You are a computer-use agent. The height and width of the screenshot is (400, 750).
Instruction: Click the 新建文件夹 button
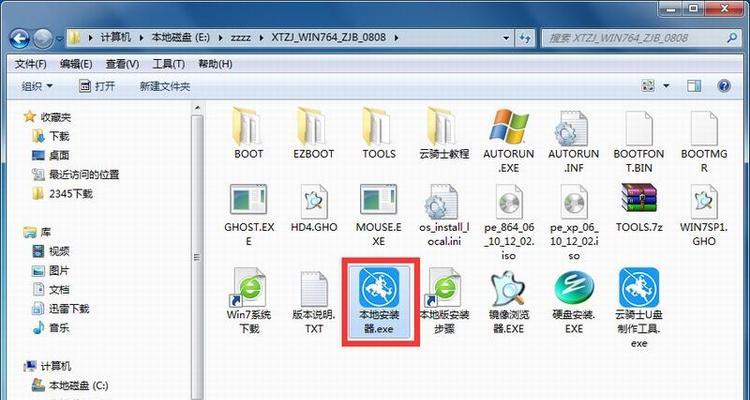pos(165,86)
